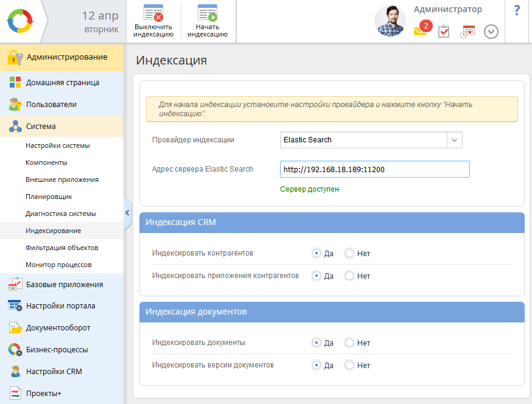This screenshot has height=404, width=532.
Task: Select Нет for Индексировать документы
Action: pos(349,343)
